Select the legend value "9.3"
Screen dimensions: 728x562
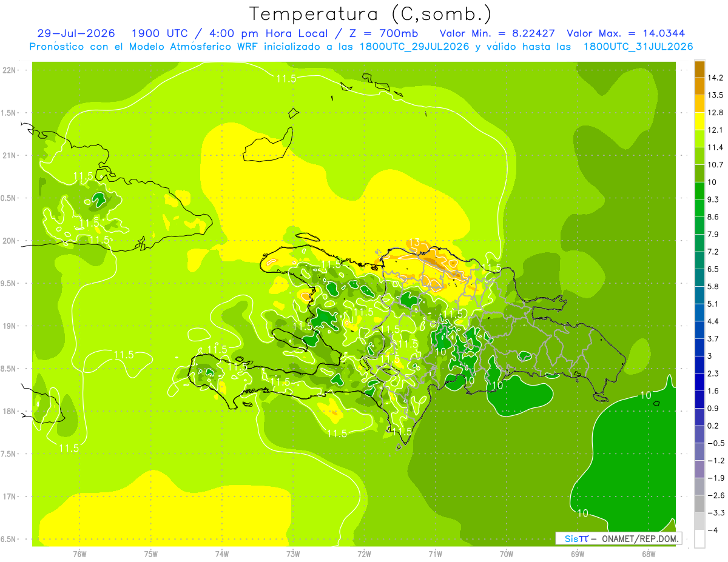coord(714,199)
